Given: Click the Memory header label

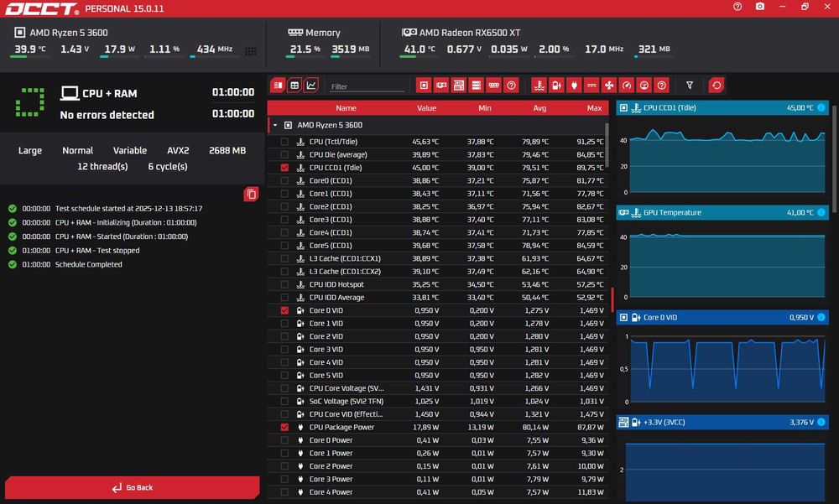Looking at the screenshot, I should click(323, 33).
